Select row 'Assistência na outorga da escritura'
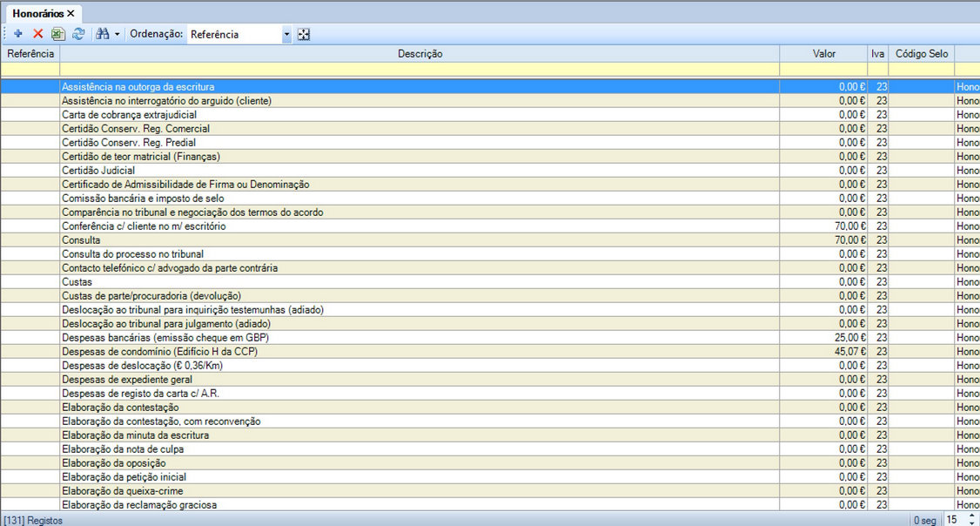Screen dimensions: 980x526 (490, 87)
